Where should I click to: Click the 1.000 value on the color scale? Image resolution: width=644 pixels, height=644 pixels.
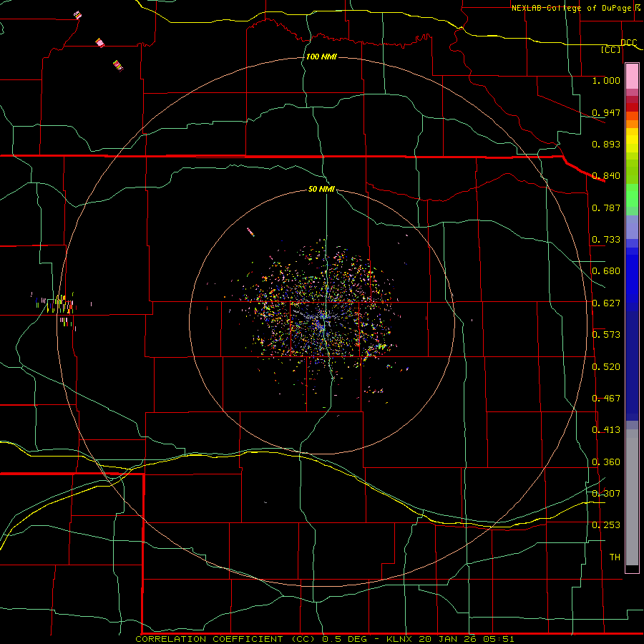tap(606, 80)
